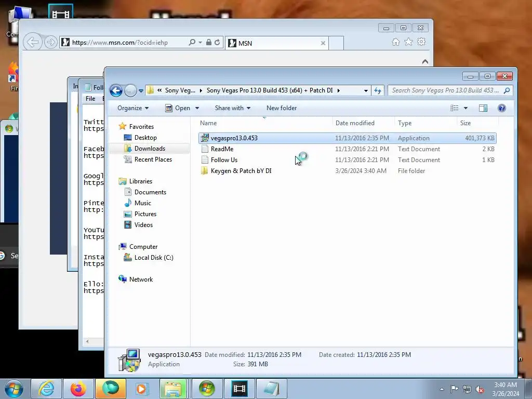Image resolution: width=532 pixels, height=399 pixels.
Task: Select the ReadMe text document
Action: [348, 149]
